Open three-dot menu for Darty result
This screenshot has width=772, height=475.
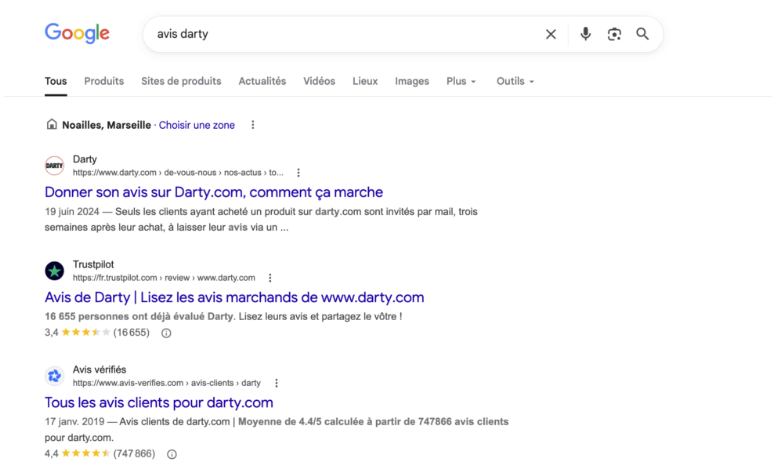coord(298,173)
